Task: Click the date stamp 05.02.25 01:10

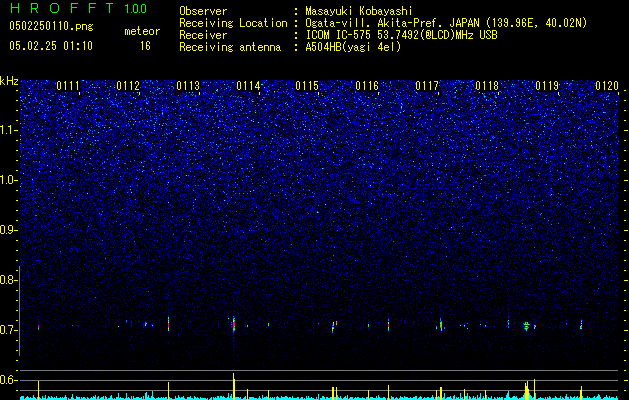Action: point(51,46)
